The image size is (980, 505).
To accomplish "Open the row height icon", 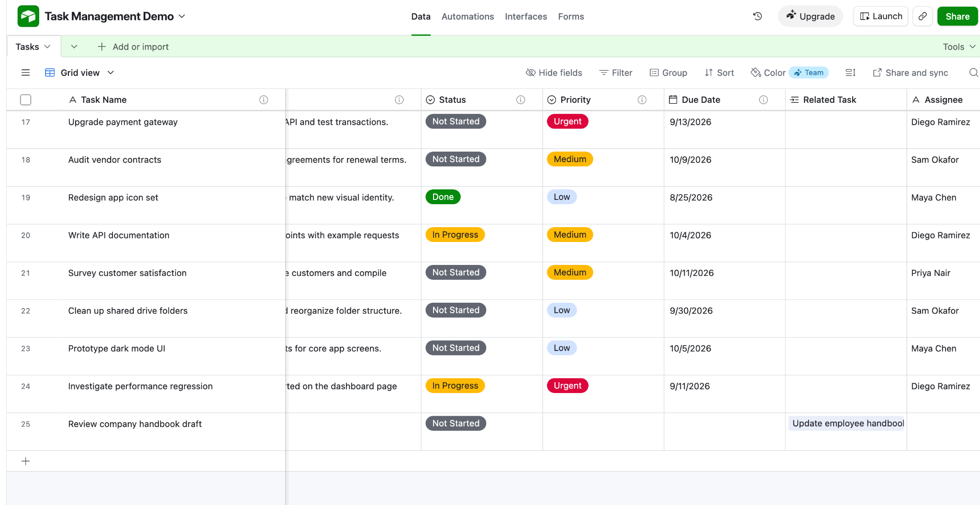I will click(x=850, y=73).
